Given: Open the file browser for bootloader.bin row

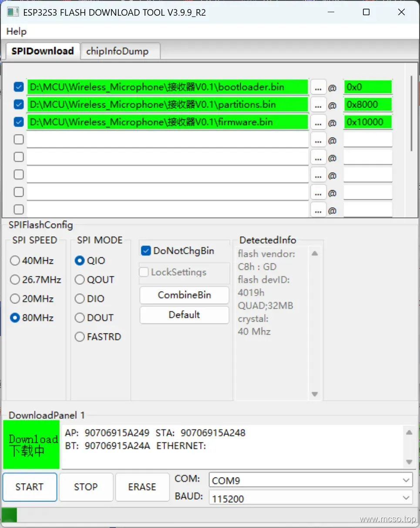Looking at the screenshot, I should 318,87.
